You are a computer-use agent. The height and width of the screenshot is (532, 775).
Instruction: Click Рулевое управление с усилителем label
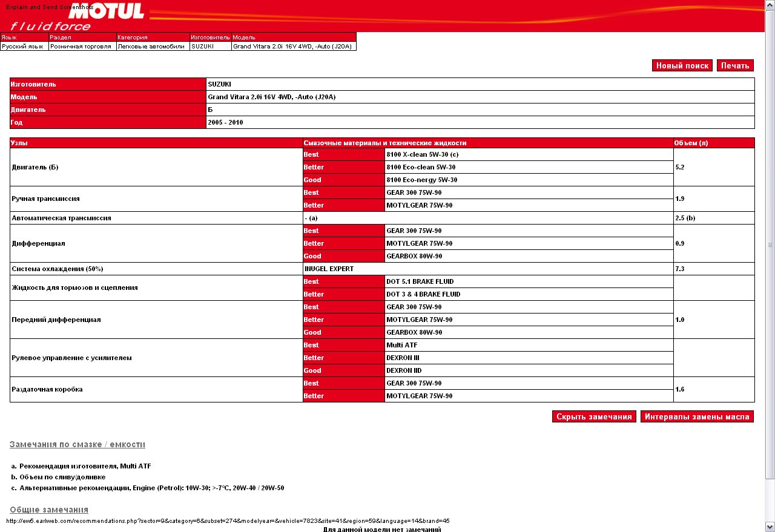[71, 358]
